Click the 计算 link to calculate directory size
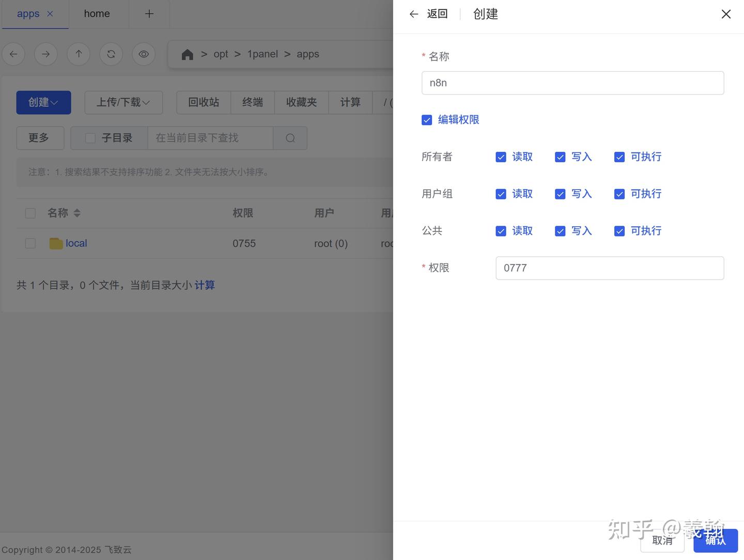 click(x=205, y=285)
